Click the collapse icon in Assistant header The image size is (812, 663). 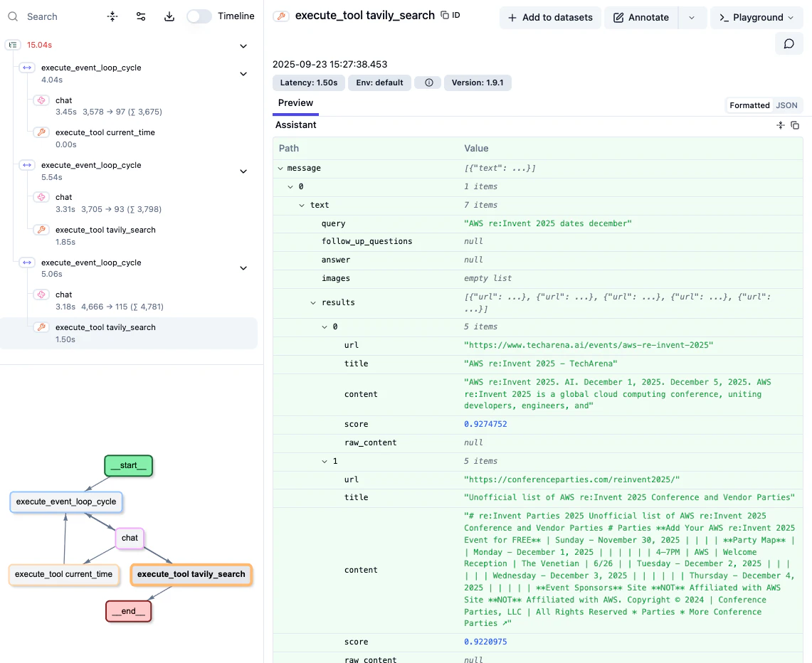tap(781, 125)
